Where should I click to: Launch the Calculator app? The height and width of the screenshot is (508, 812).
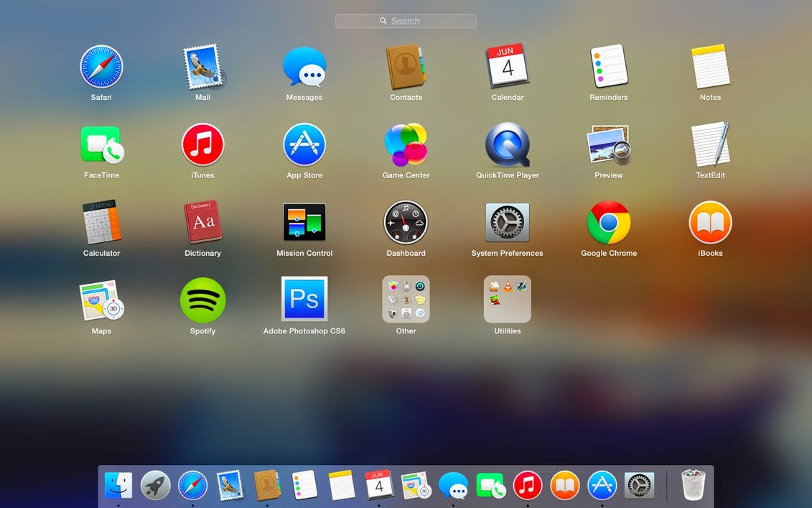click(x=101, y=222)
